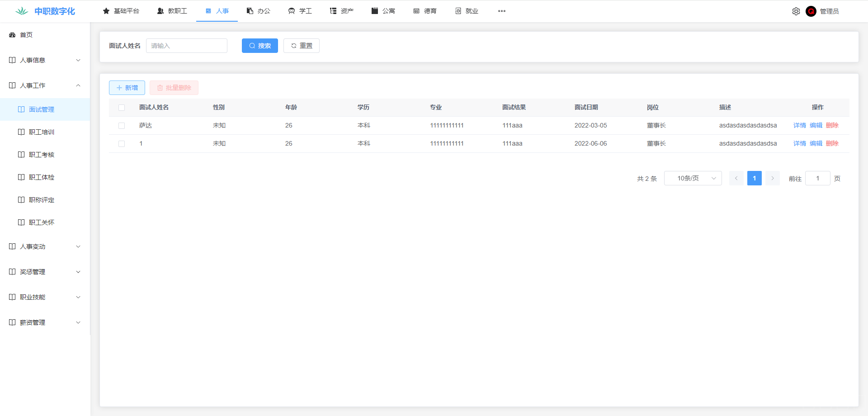Click the administrator avatar icon
Screen dimensions: 868x416
click(x=811, y=11)
